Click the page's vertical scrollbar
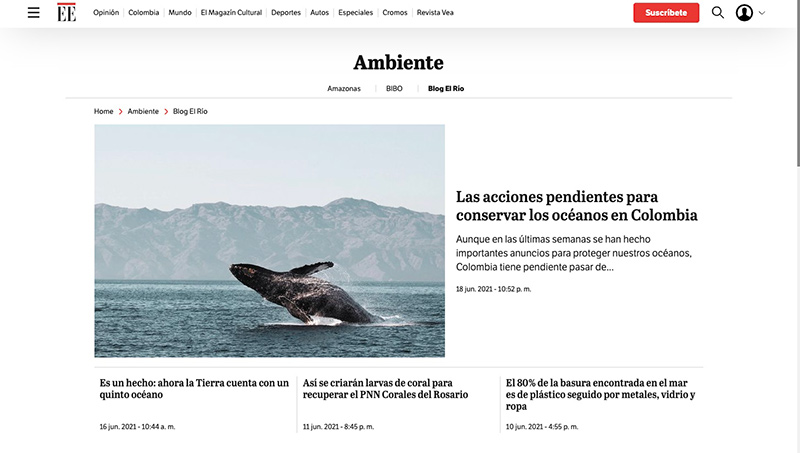Screen dimensions: 800x453 (x=796, y=80)
